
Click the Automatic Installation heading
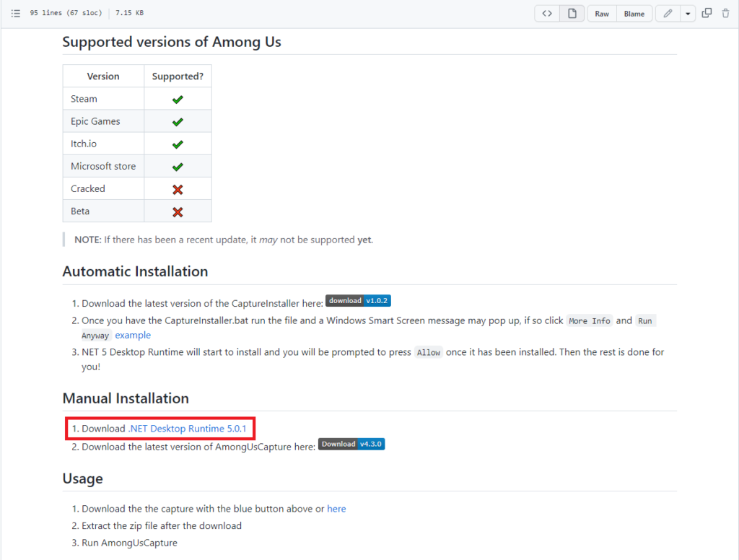click(135, 271)
